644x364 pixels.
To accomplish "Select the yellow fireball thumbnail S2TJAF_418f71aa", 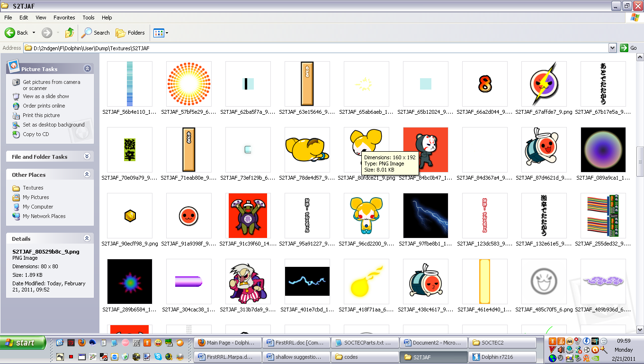I will pos(367,281).
